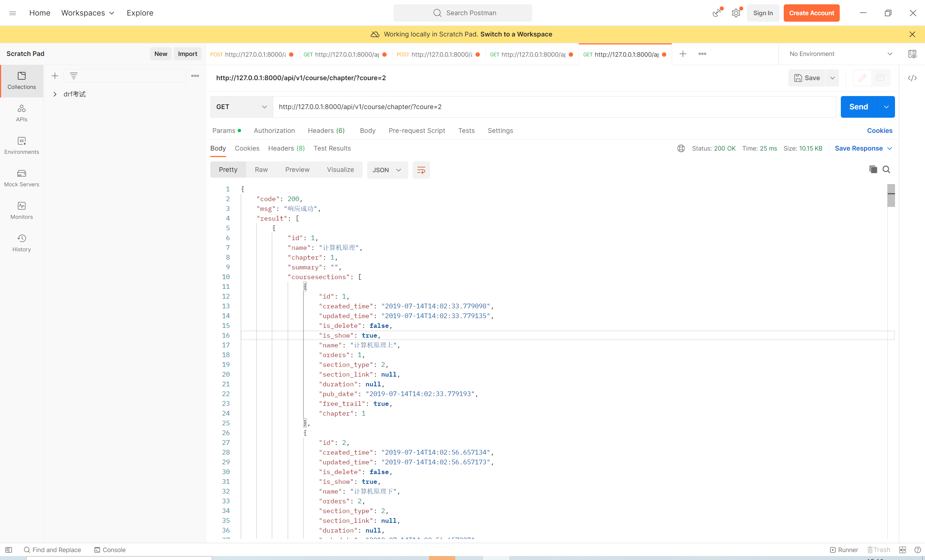Click the blue Send button
This screenshot has height=560, width=925.
click(858, 107)
